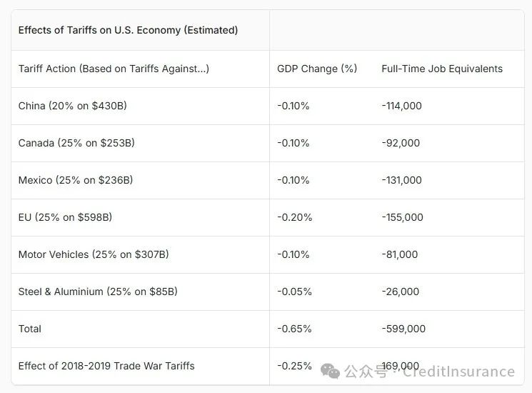Click the 'Tariff Action' column header

pos(114,69)
